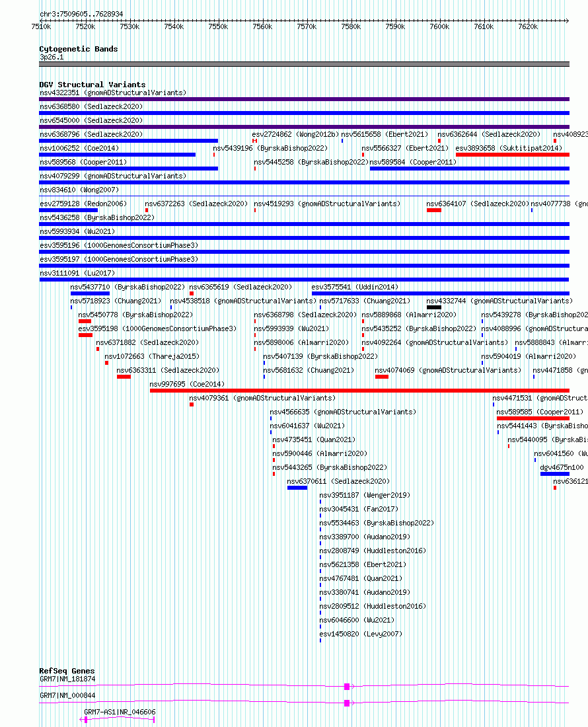588x727 pixels.
Task: Click the red bar below nsv6364107
Action: tap(434, 210)
